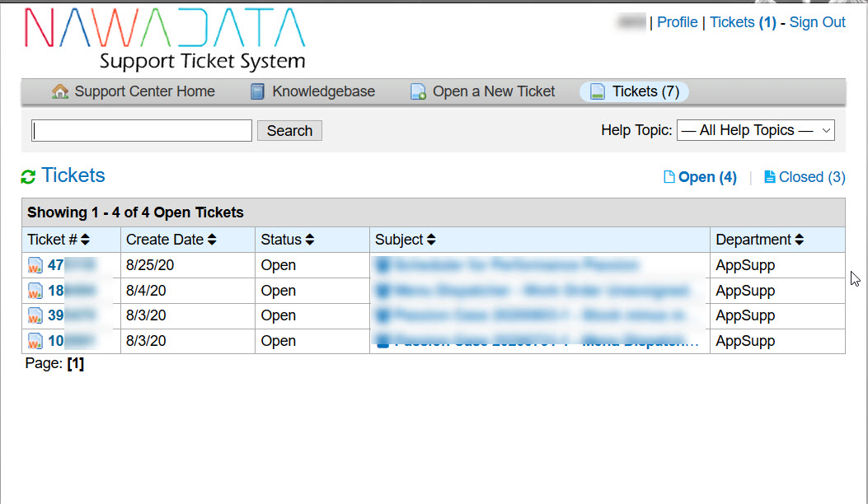This screenshot has width=868, height=504.
Task: Sort tickets by Create Date
Action: click(x=171, y=240)
